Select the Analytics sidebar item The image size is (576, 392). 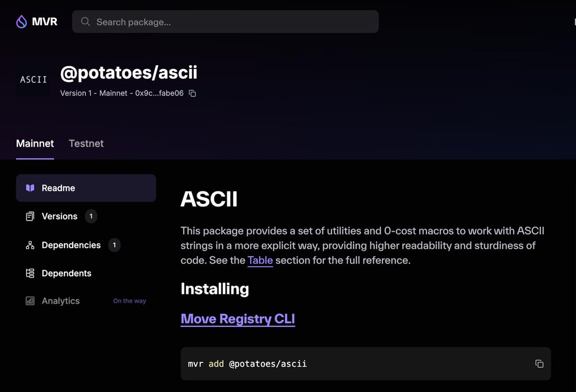point(86,301)
